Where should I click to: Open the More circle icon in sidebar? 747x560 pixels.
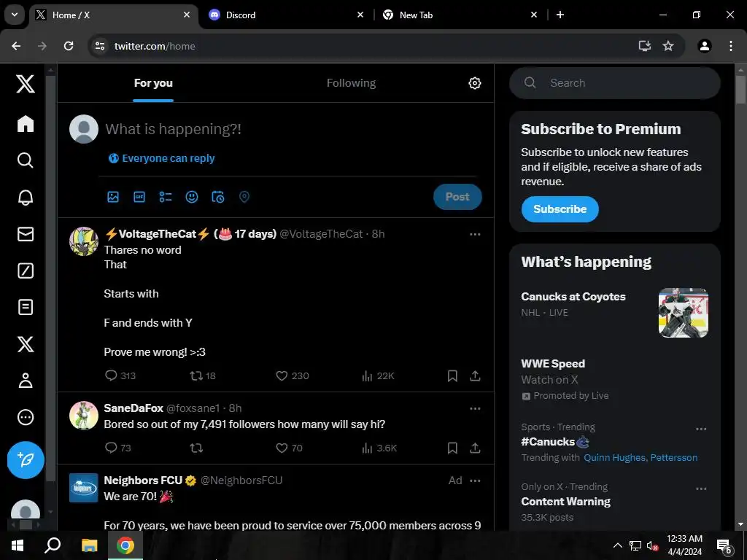tap(26, 417)
